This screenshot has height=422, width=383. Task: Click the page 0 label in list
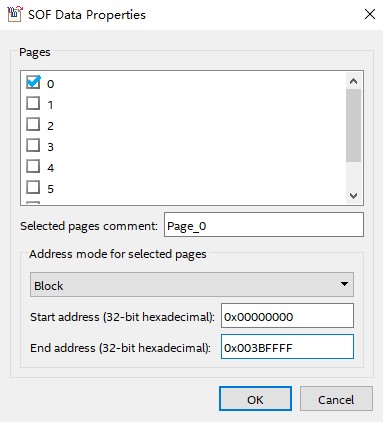(x=50, y=84)
